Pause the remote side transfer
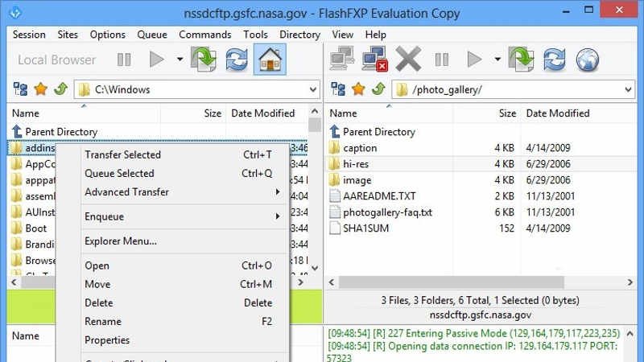The width and height of the screenshot is (644, 362). pos(441,60)
